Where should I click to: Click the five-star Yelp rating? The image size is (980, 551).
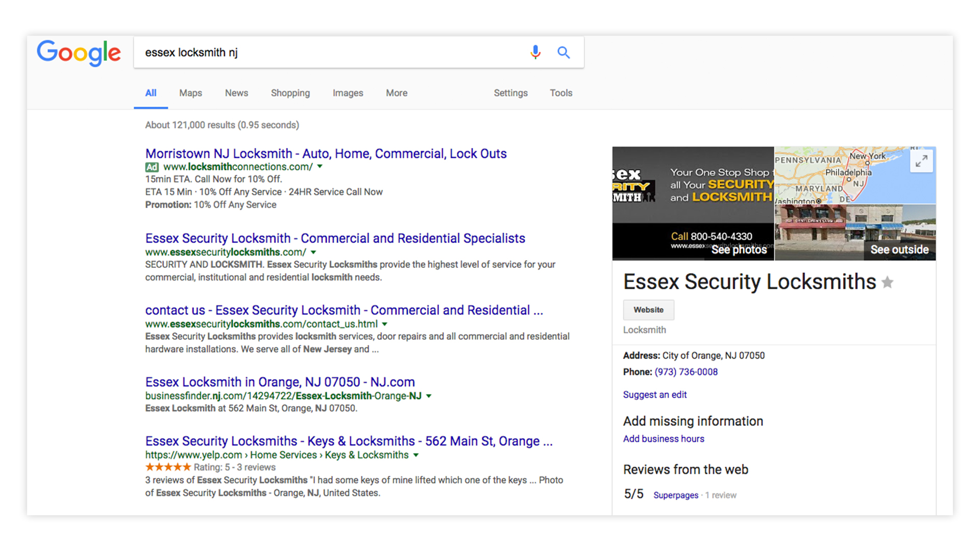(x=168, y=467)
